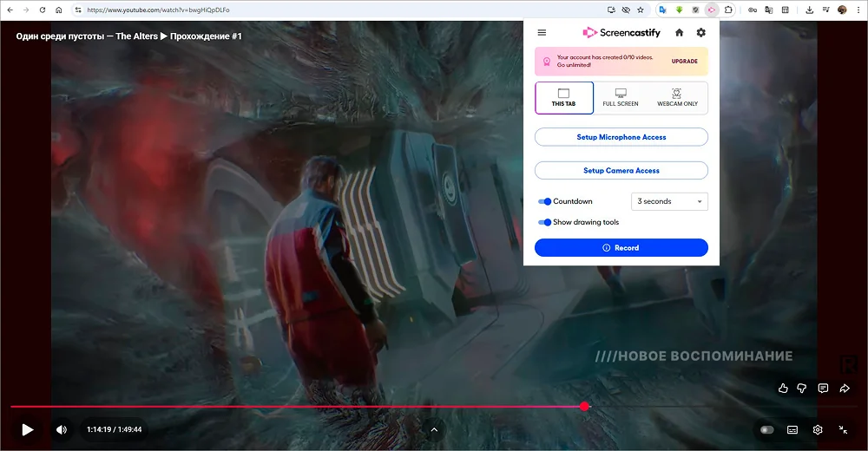Click the install app icon in address bar
Screen dimensions: 868x451
[x=611, y=10]
